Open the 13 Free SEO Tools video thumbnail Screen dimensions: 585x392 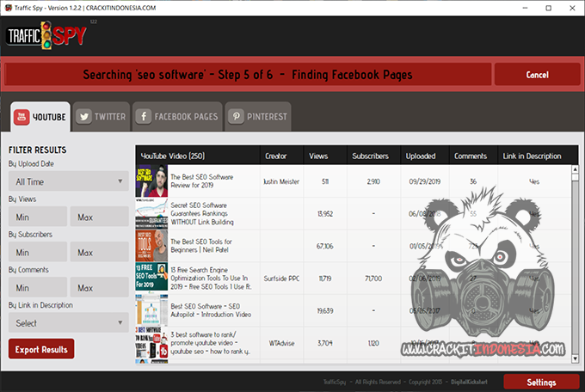pos(151,279)
